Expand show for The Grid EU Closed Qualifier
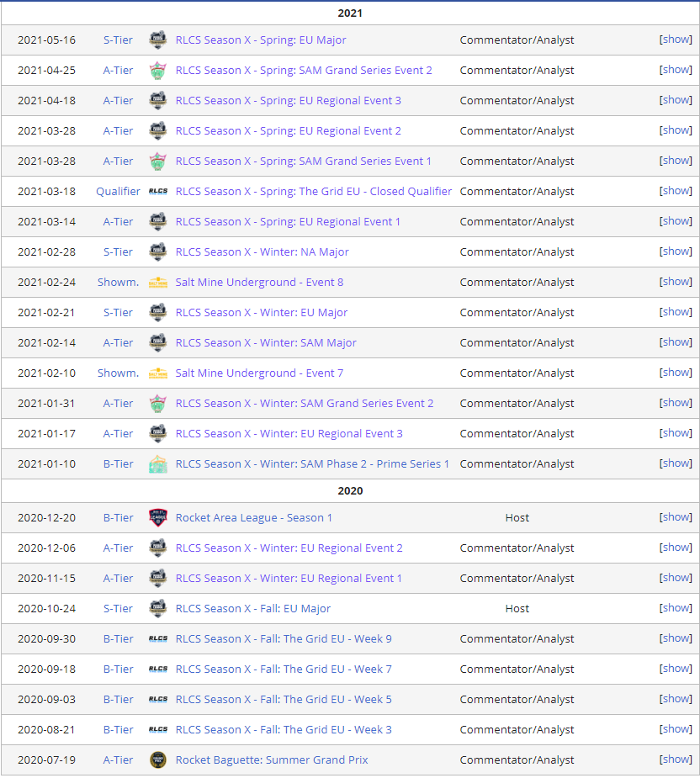Image resolution: width=700 pixels, height=778 pixels. tap(676, 191)
